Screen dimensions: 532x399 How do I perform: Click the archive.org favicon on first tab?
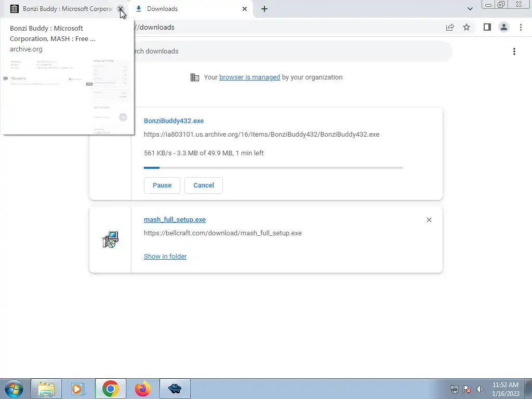[14, 9]
